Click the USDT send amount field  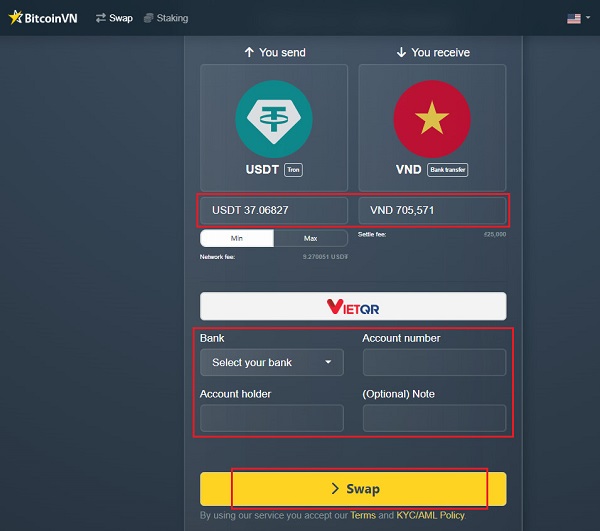pyautogui.click(x=273, y=211)
